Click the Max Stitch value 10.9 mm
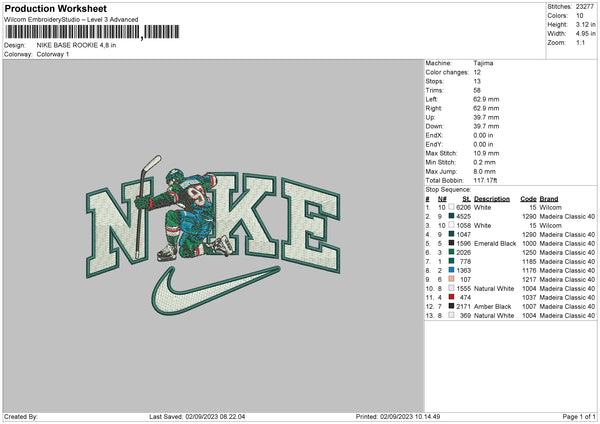Image resolution: width=600 pixels, height=424 pixels. (486, 153)
